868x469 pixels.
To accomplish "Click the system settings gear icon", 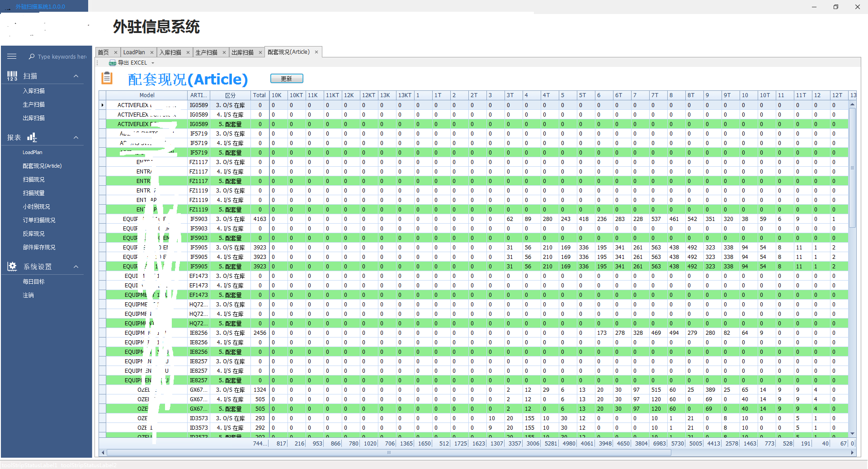I will click(x=12, y=267).
